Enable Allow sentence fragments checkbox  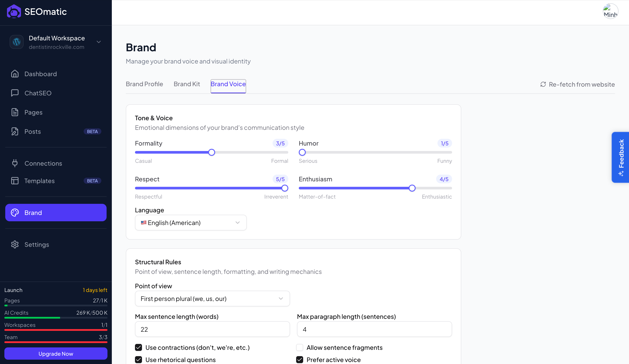tap(299, 348)
